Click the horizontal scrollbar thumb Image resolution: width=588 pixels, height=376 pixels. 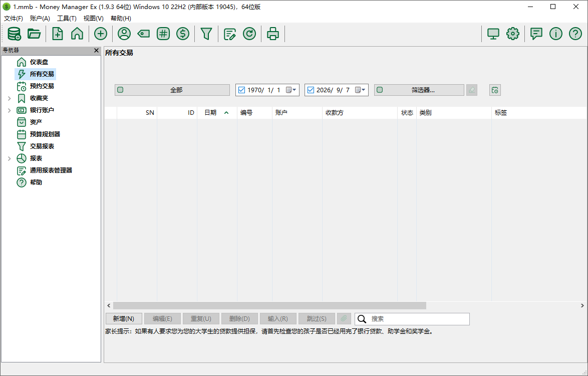269,305
